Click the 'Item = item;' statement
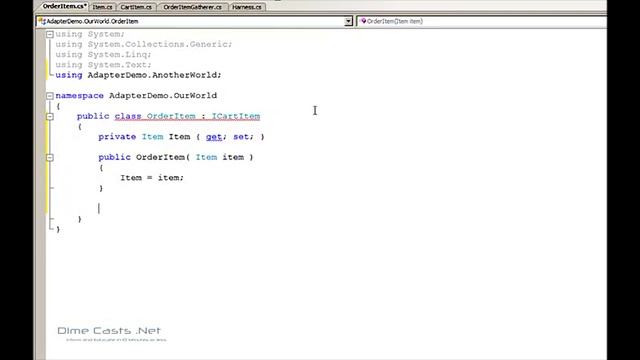Image resolution: width=640 pixels, height=360 pixels. (152, 178)
